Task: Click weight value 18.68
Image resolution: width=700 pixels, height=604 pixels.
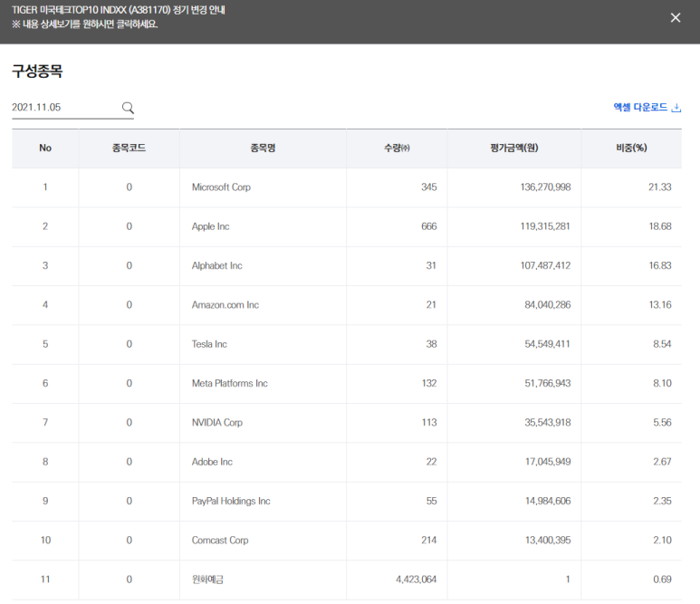Action: click(660, 226)
